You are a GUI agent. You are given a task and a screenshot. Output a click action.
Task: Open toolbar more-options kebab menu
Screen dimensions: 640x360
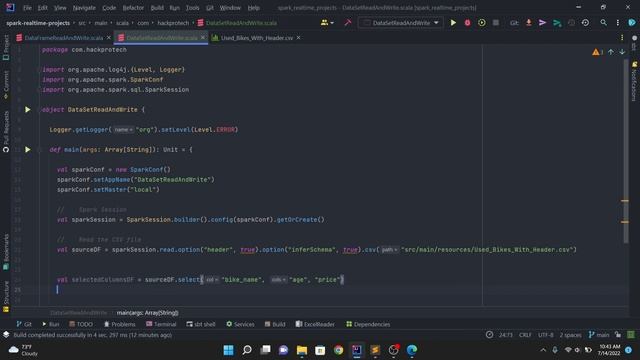pos(618,23)
